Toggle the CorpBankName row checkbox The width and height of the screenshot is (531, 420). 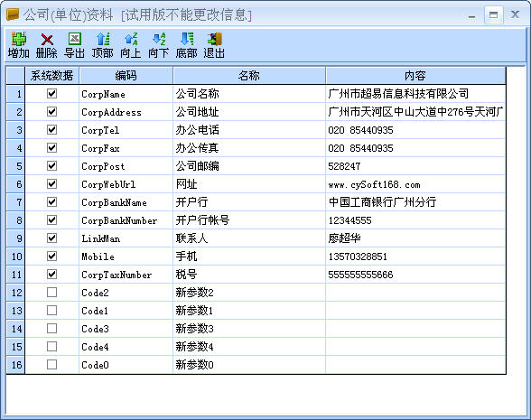(x=51, y=202)
